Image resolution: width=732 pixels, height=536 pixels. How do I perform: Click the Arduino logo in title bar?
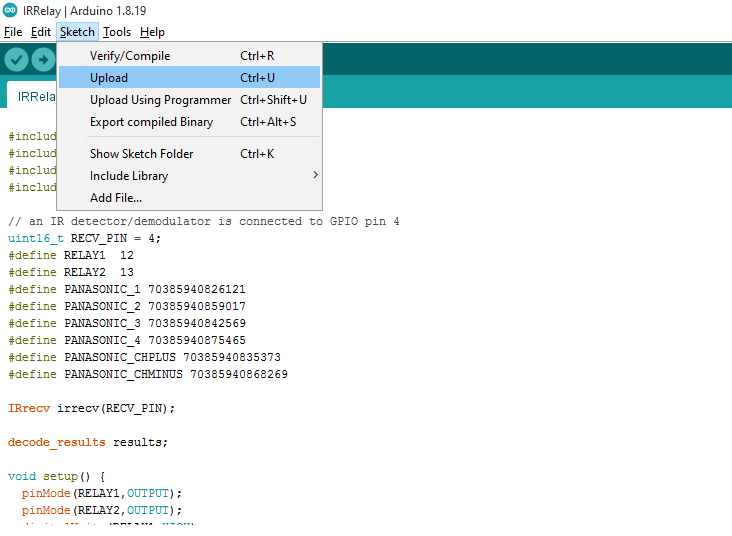click(x=10, y=10)
